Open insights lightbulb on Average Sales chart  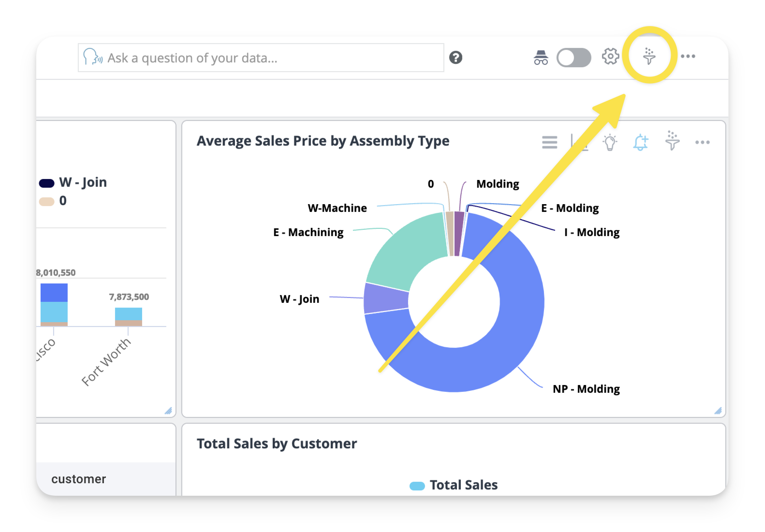(x=610, y=142)
